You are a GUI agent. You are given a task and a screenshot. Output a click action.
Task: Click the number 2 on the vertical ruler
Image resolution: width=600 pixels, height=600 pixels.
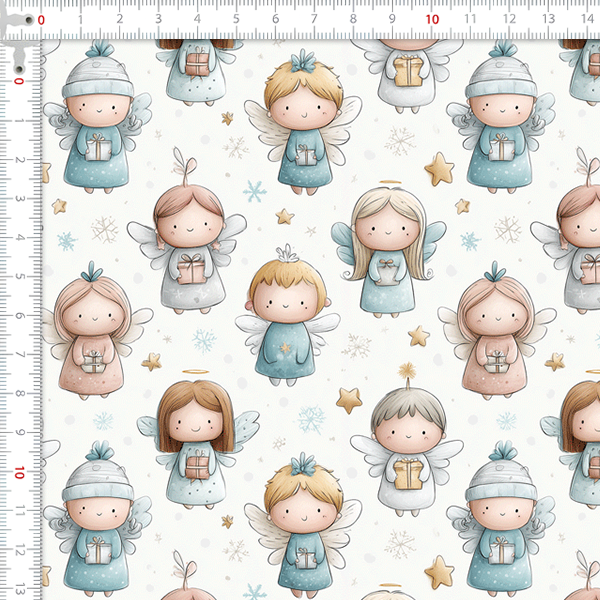19,159
